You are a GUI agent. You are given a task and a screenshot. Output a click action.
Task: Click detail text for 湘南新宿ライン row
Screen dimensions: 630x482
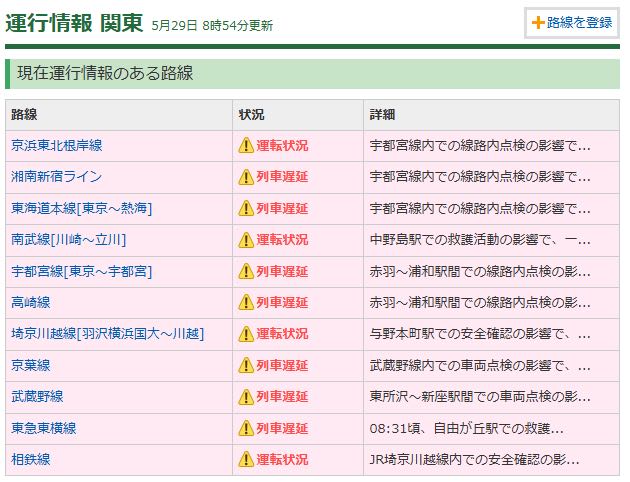click(480, 177)
